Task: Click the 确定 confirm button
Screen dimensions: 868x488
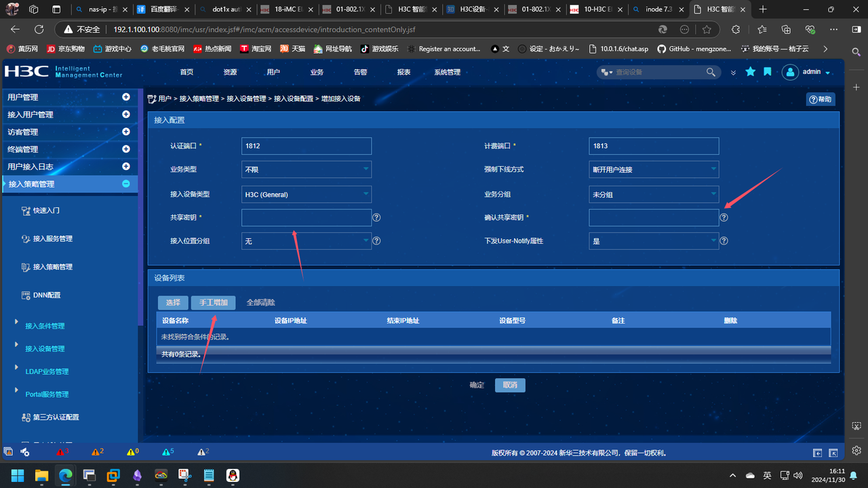Action: pos(477,385)
